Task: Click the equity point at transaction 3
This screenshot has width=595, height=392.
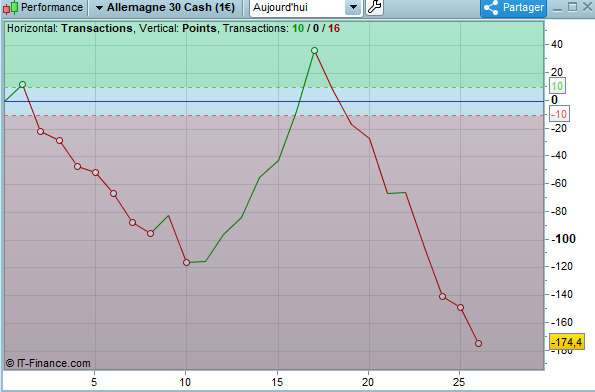Action: (60, 141)
